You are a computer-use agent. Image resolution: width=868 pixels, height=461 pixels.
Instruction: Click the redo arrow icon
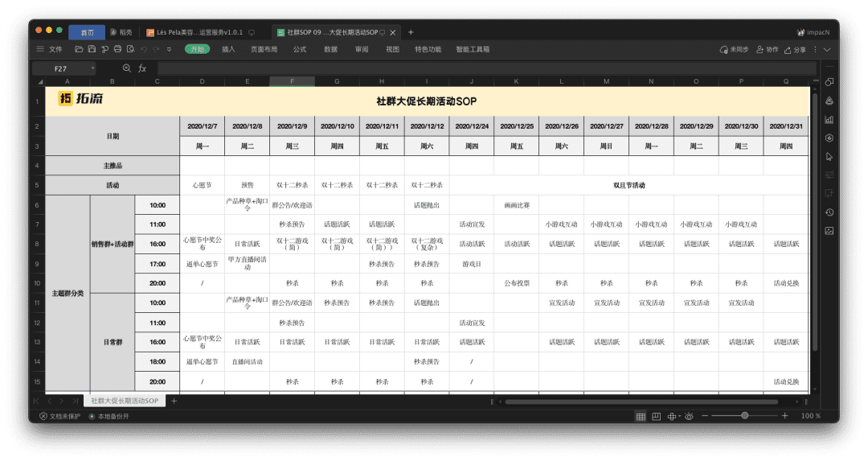coord(156,49)
